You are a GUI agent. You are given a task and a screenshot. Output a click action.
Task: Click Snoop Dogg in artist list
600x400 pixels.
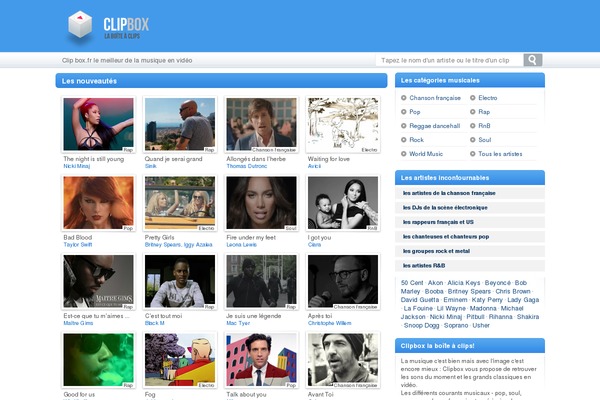click(421, 325)
